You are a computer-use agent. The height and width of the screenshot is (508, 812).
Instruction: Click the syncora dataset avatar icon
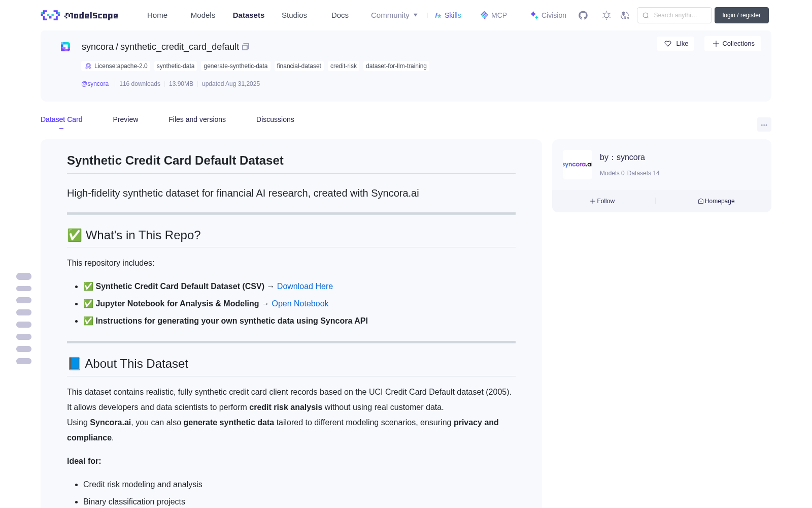[65, 47]
